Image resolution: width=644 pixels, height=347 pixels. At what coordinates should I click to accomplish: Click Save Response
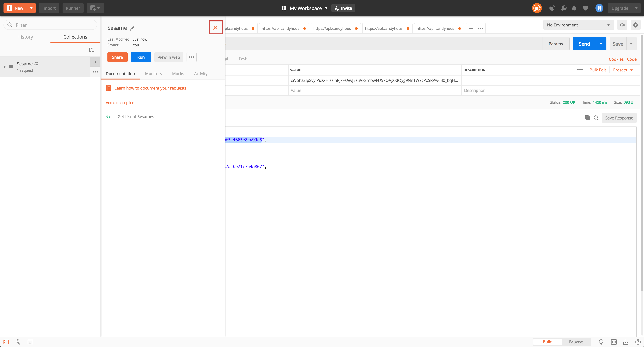(619, 118)
